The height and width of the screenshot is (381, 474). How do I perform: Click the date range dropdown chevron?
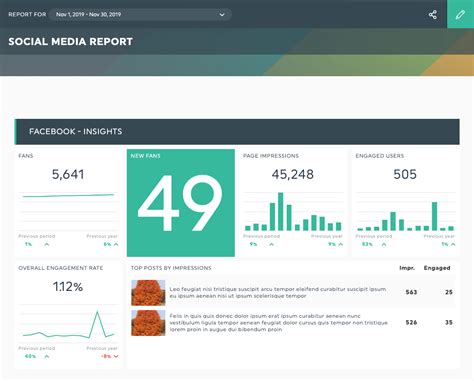222,14
